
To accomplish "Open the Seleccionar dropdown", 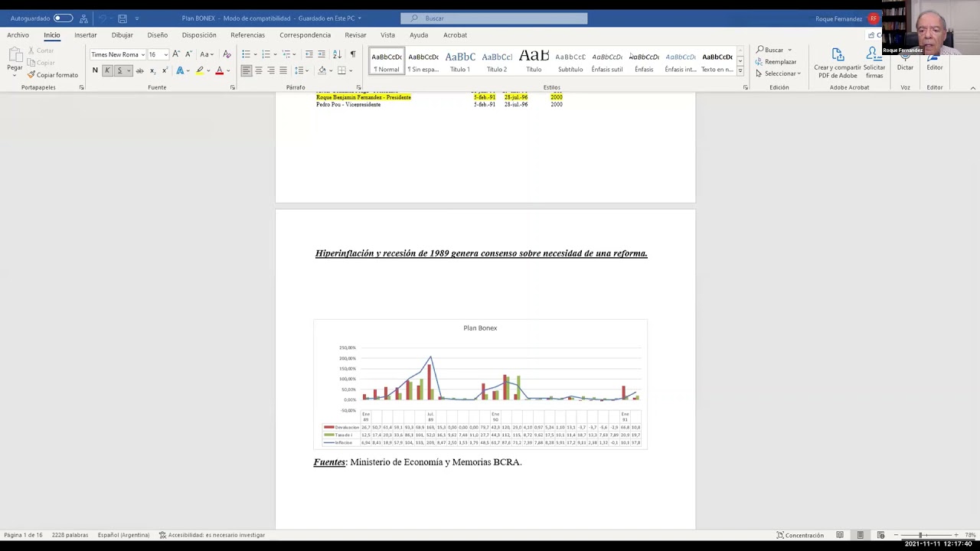I will point(778,73).
